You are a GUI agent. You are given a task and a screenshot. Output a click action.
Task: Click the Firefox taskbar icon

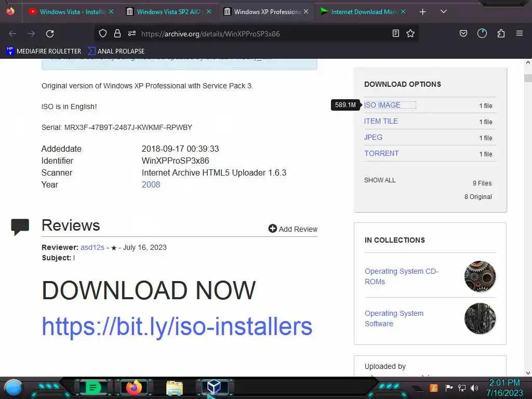[134, 387]
